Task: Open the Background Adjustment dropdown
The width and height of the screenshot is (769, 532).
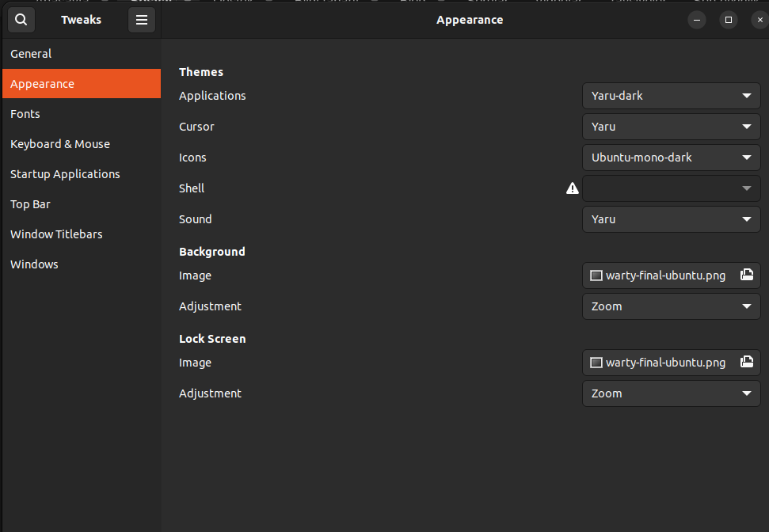Action: pos(671,306)
